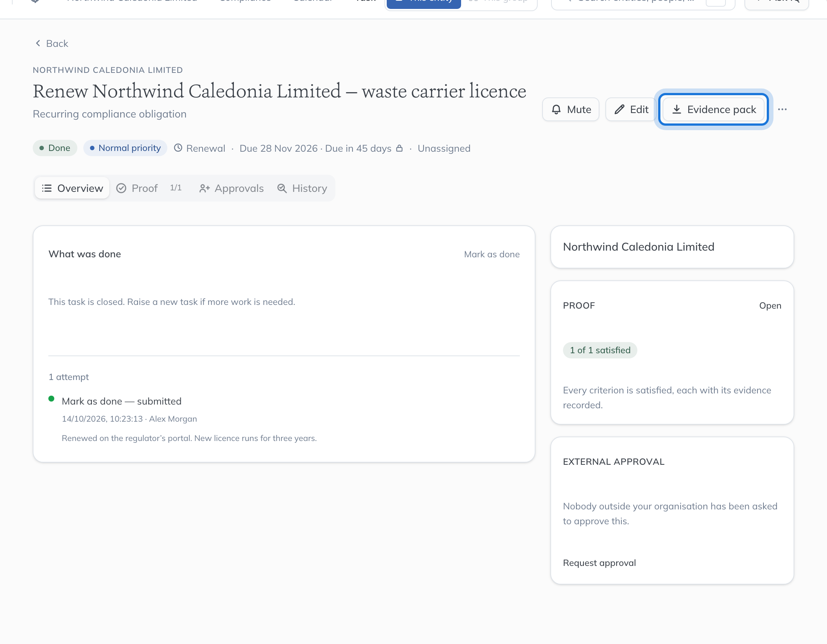Click Open in the PROOF card
Image resolution: width=827 pixels, height=644 pixels.
[x=770, y=306]
